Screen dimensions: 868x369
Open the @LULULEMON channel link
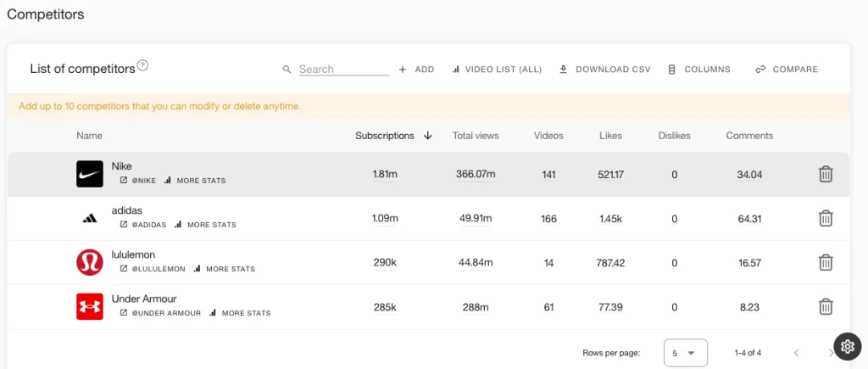point(153,269)
